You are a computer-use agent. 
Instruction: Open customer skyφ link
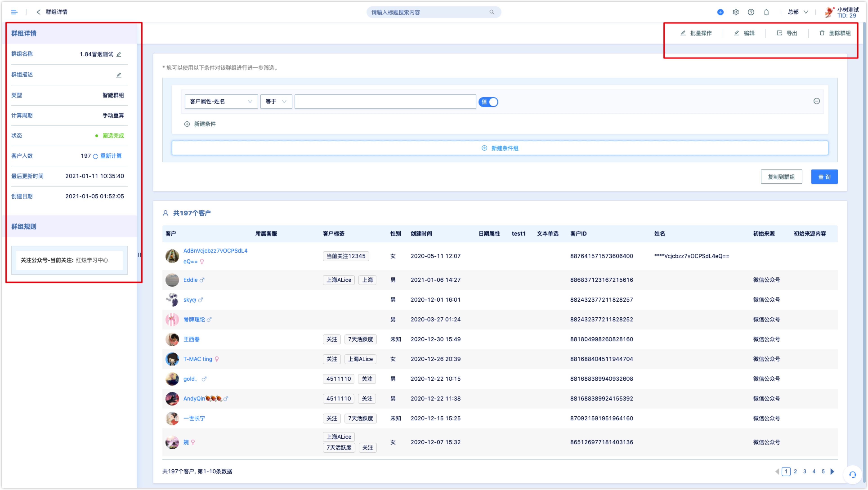[x=189, y=300]
